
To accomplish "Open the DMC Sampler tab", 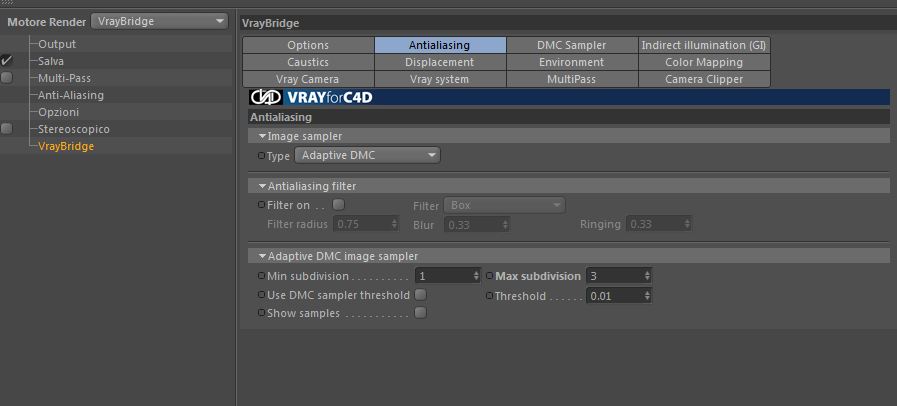I will click(572, 45).
